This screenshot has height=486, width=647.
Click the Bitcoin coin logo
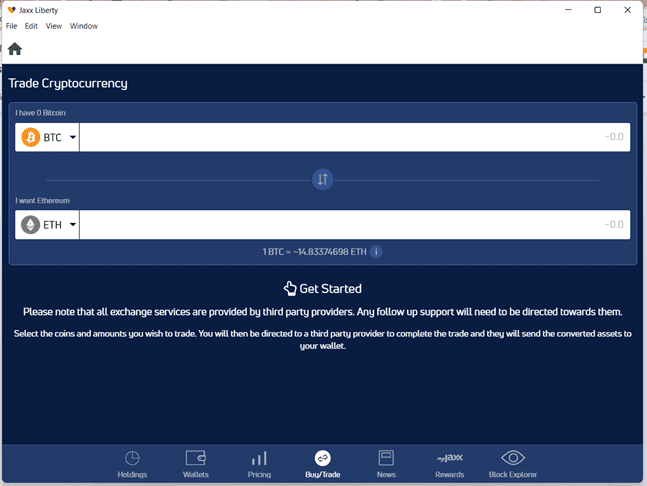pos(31,137)
